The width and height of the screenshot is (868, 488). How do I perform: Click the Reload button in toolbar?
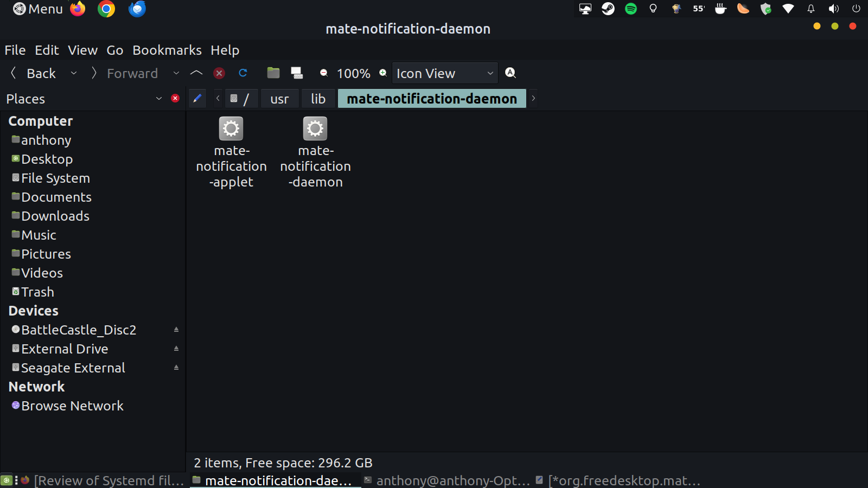coord(243,73)
